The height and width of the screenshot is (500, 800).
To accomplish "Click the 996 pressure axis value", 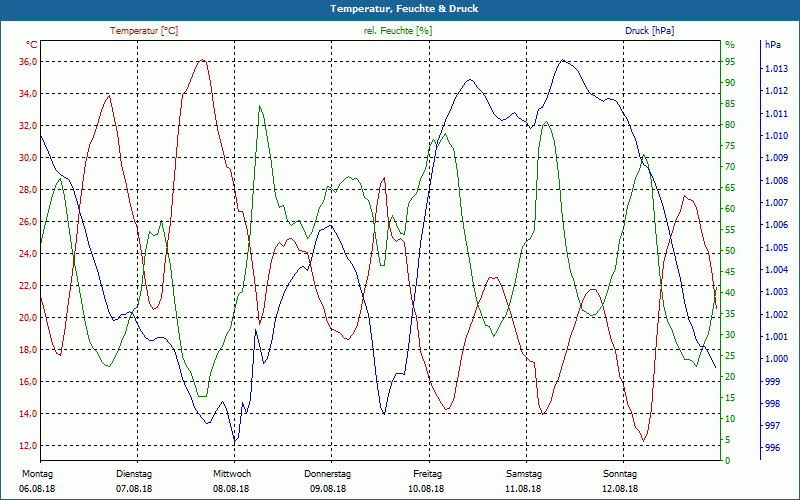I will [773, 448].
